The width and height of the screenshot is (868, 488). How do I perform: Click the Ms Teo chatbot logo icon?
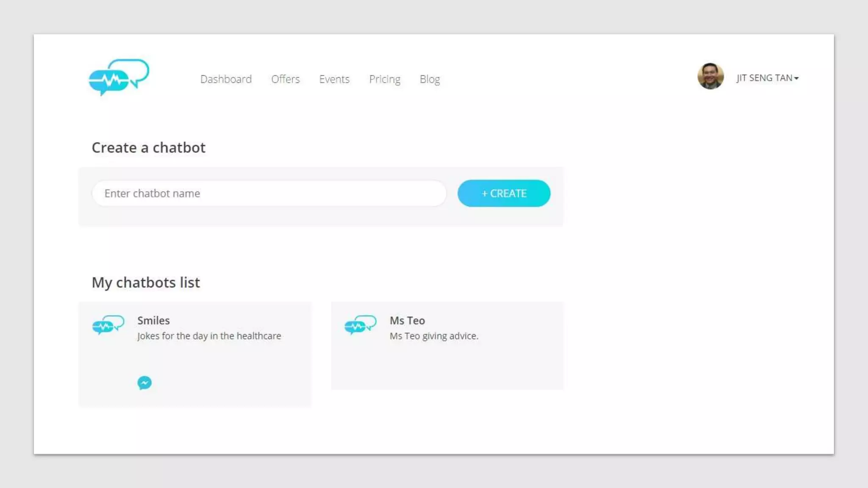(360, 325)
